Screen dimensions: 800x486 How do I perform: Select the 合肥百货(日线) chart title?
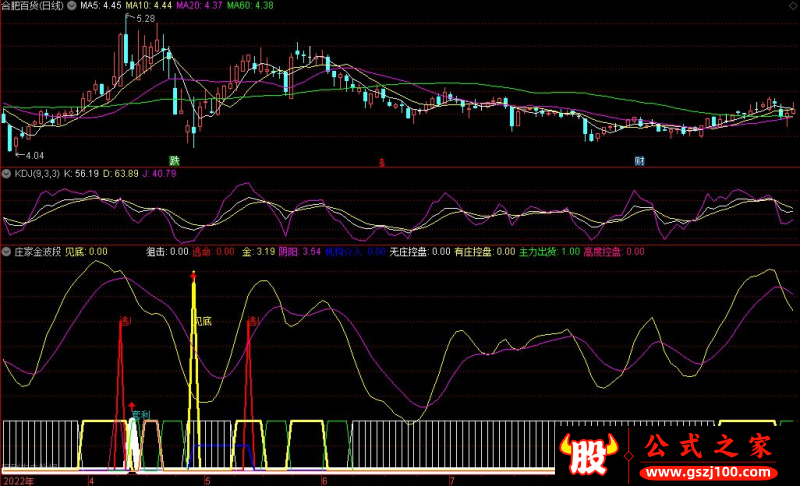33,6
